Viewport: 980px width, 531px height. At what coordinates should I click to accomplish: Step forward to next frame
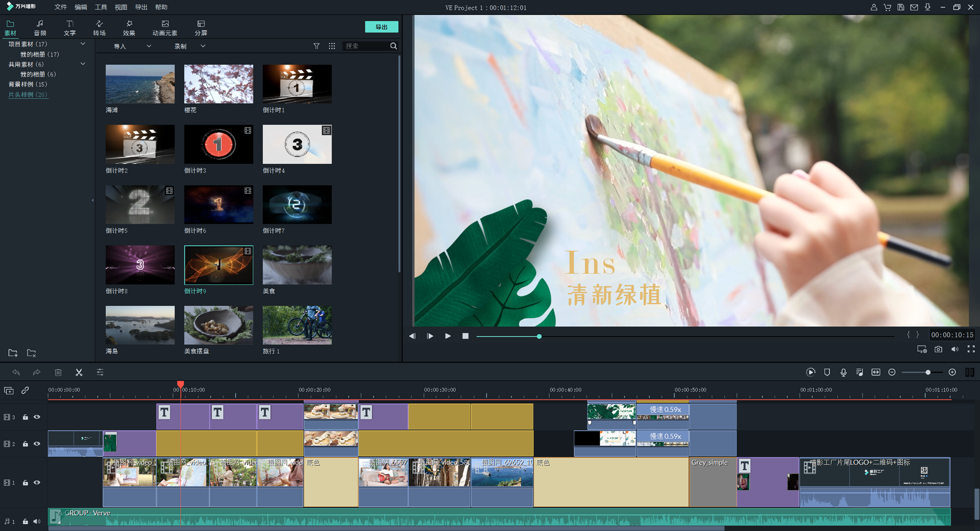tap(430, 336)
